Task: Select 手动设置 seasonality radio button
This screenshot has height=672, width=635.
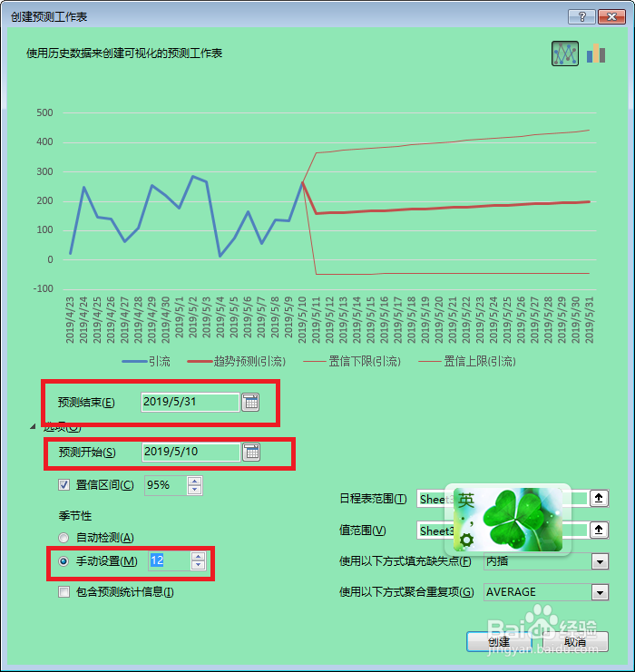Action: coord(63,561)
